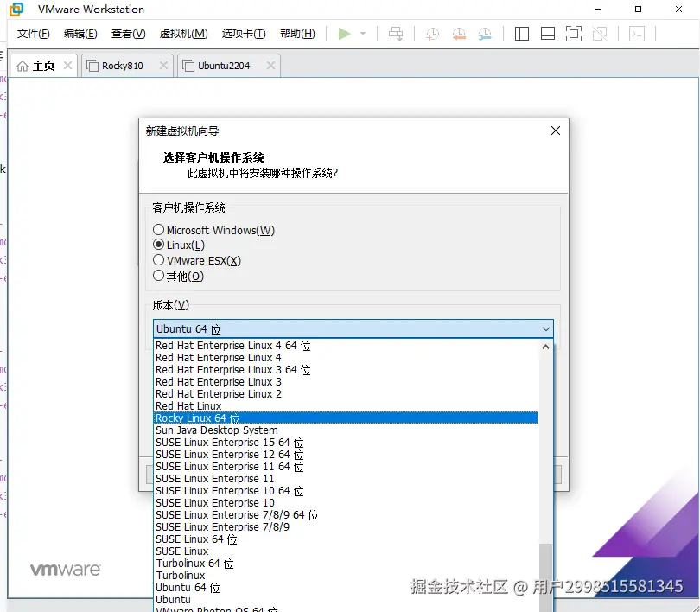Choose Red Hat Linux option
The height and width of the screenshot is (612, 700).
[346, 405]
